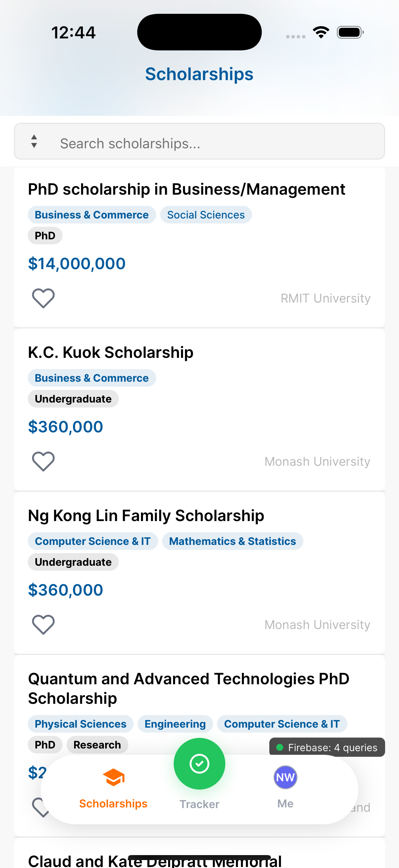
Task: Click the Firebase queries status badge
Action: click(327, 747)
